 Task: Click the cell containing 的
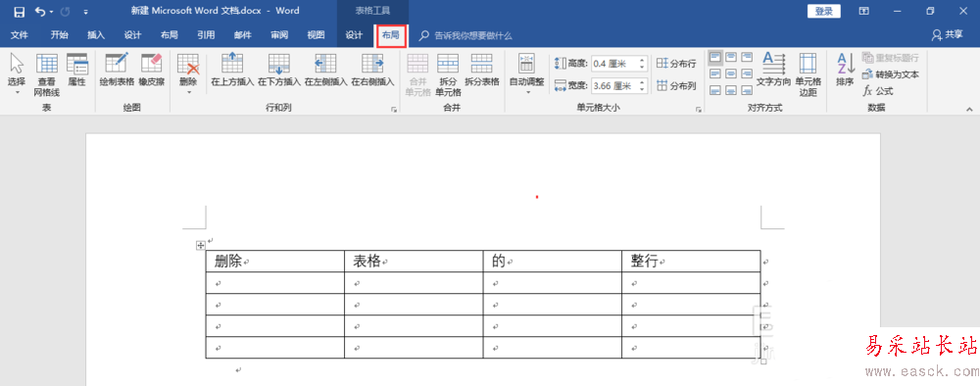pos(553,261)
